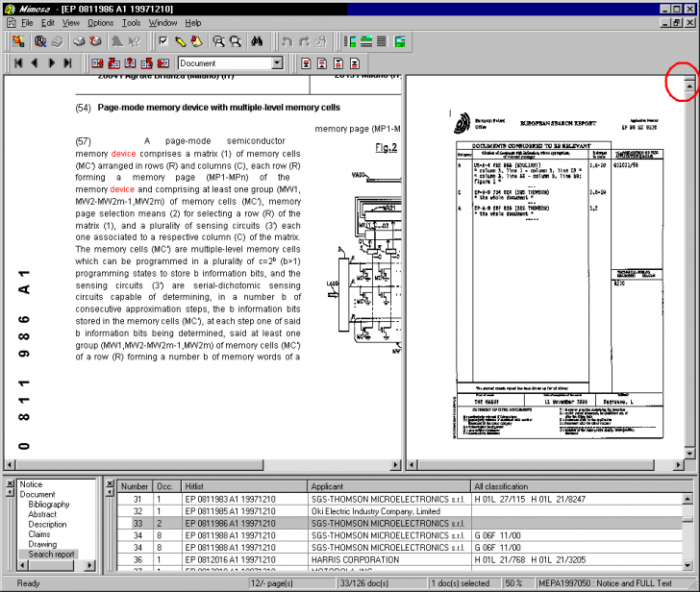Click the colorful first icon in the main toolbar
Screen dimensions: 700x592
(x=18, y=41)
